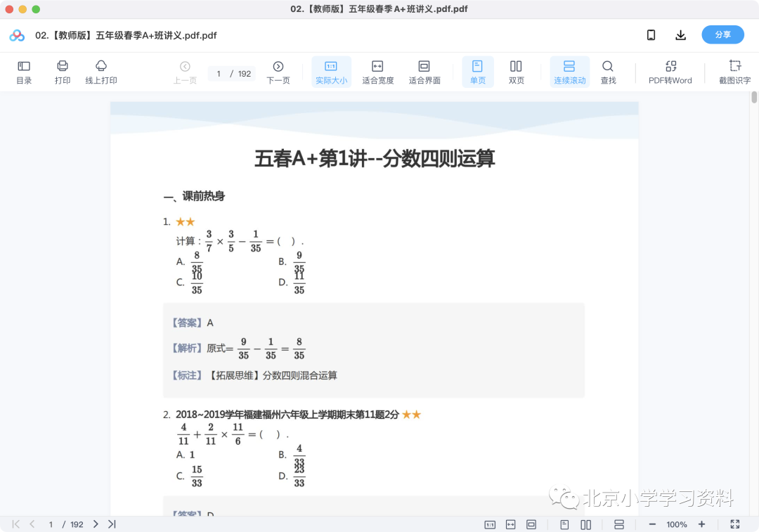Open 线上打印 online printing
This screenshot has width=759, height=532.
101,72
